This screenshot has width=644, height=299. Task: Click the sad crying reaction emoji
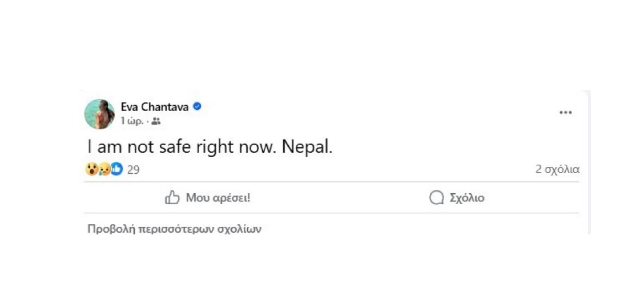pos(104,169)
